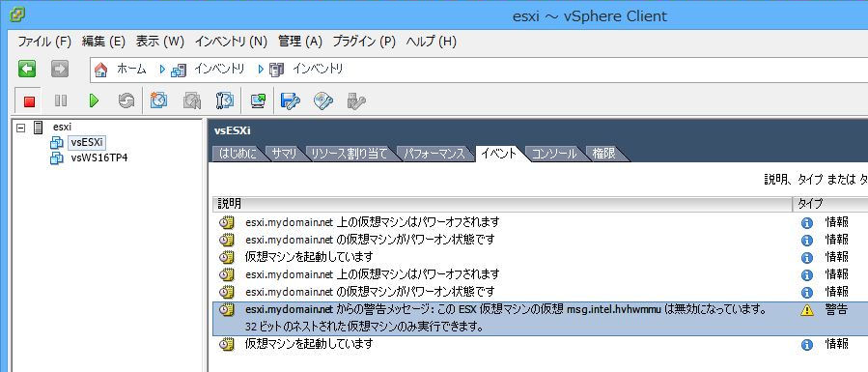Click the esxi host server icon
The height and width of the screenshot is (372, 868).
click(x=39, y=128)
